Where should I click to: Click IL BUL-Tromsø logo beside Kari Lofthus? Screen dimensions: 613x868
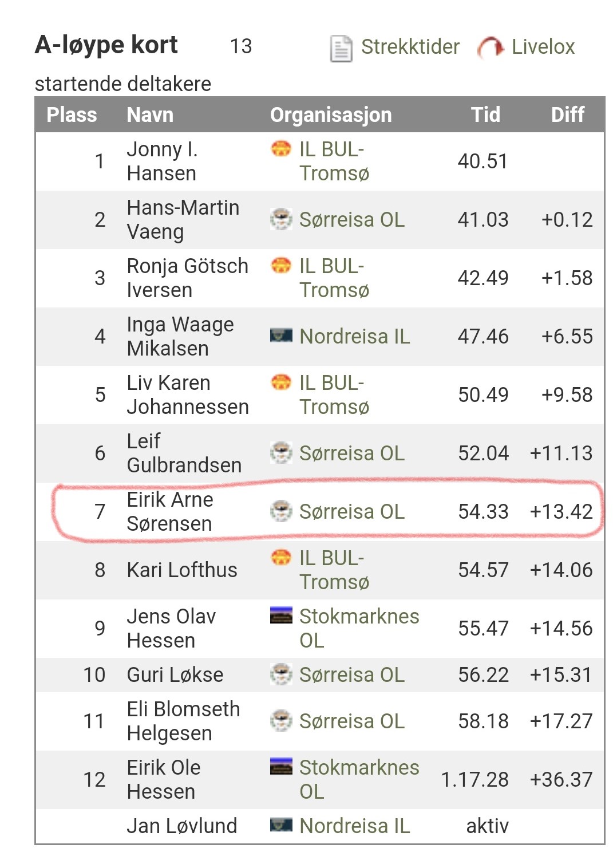281,558
